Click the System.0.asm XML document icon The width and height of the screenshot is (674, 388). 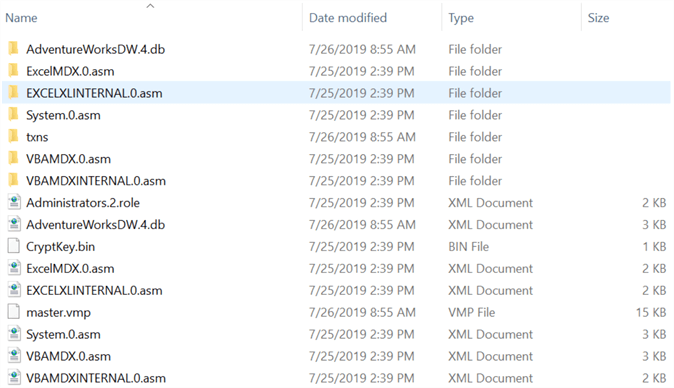coord(14,333)
